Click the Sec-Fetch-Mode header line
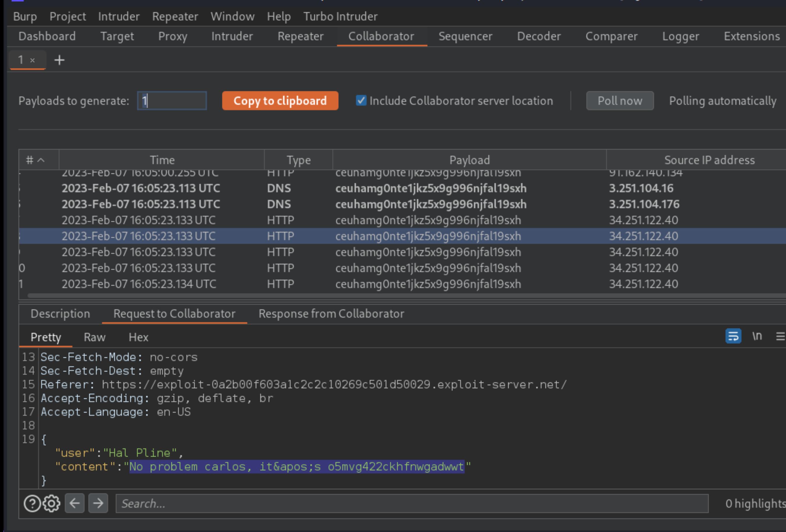Image resolution: width=786 pixels, height=532 pixels. tap(119, 357)
